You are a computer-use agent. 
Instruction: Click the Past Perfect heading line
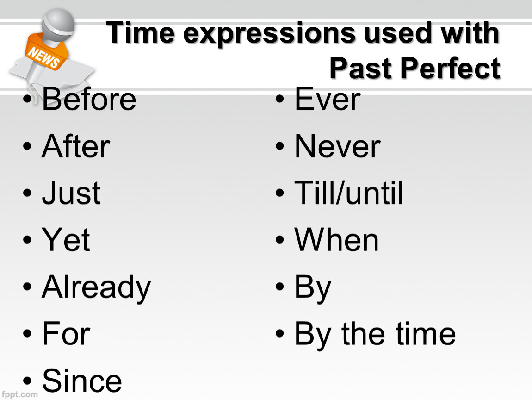click(x=414, y=69)
